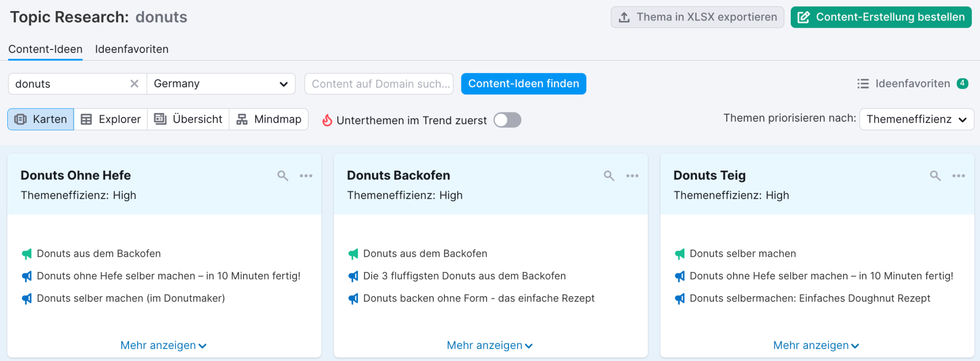980x361 pixels.
Task: Click Donuts Ohne Hefe card title
Action: 76,175
